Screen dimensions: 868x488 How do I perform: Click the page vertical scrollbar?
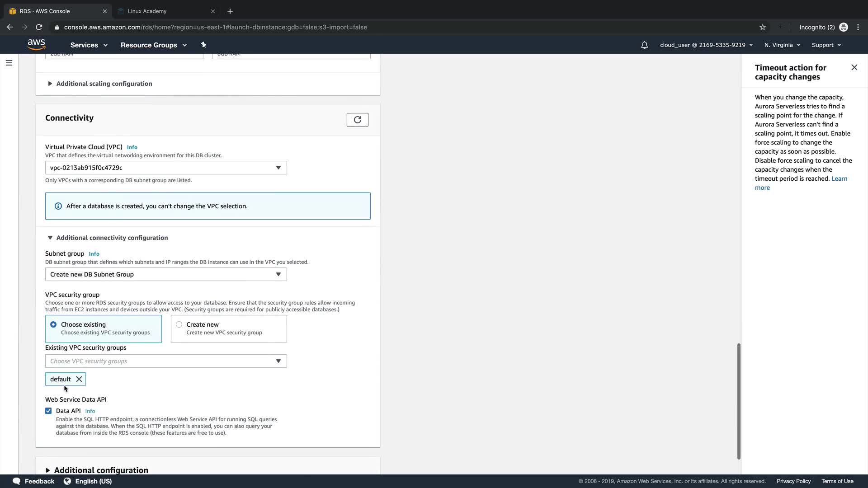coord(739,401)
